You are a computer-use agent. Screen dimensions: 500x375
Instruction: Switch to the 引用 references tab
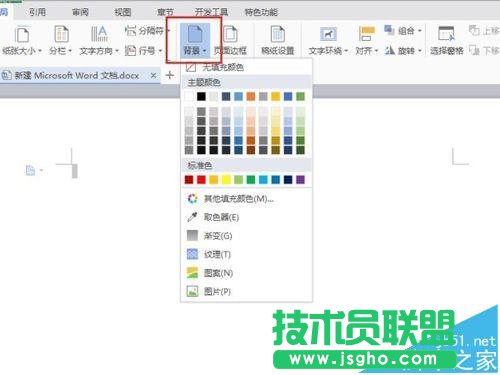point(37,12)
